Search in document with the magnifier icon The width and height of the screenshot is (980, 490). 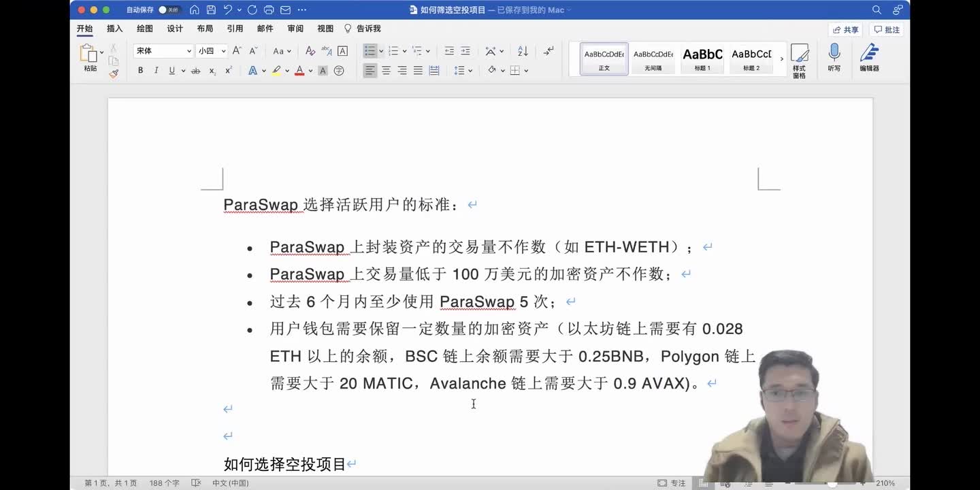(x=877, y=10)
